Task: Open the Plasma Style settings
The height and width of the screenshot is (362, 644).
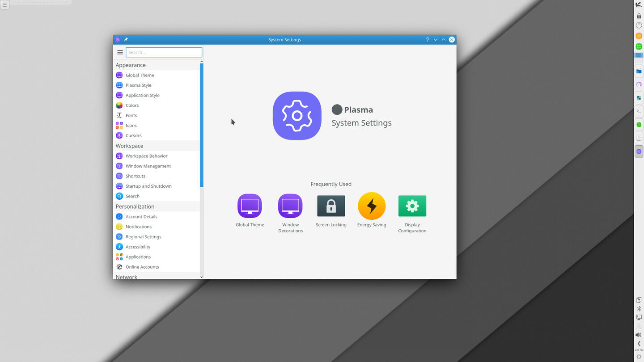Action: (x=156, y=85)
